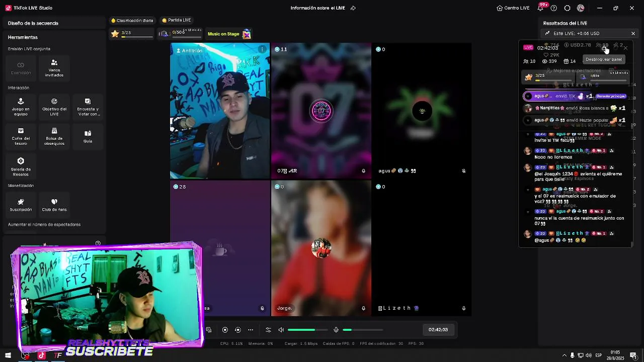Open Club de fans tool
Image resolution: width=644 pixels, height=362 pixels.
(x=54, y=205)
